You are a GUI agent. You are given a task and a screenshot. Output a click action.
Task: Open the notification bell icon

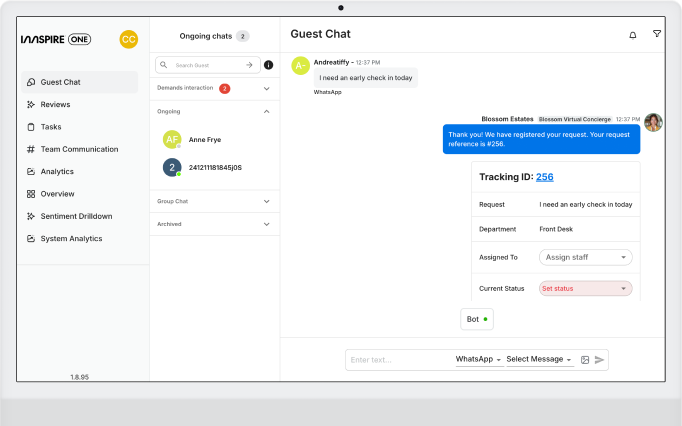tap(633, 35)
